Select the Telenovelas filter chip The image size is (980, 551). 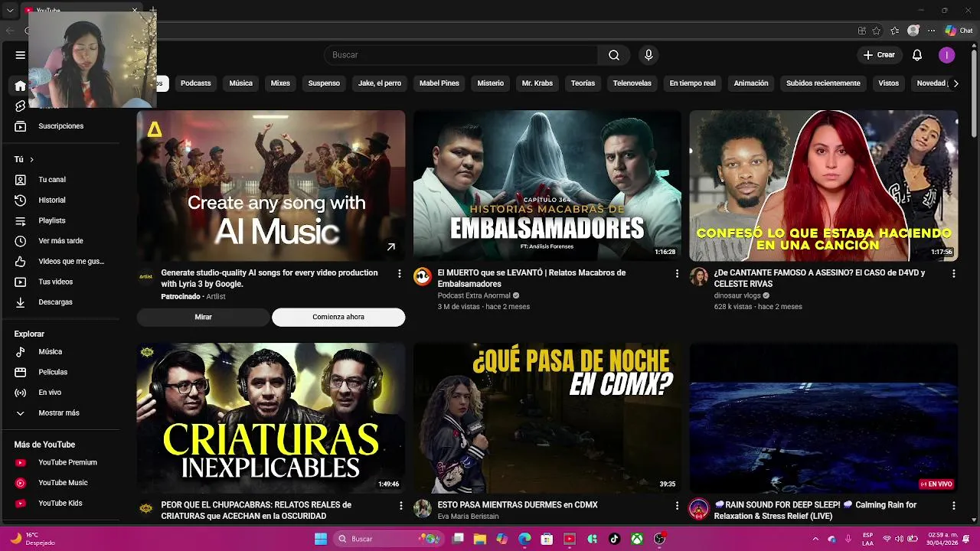(x=632, y=83)
